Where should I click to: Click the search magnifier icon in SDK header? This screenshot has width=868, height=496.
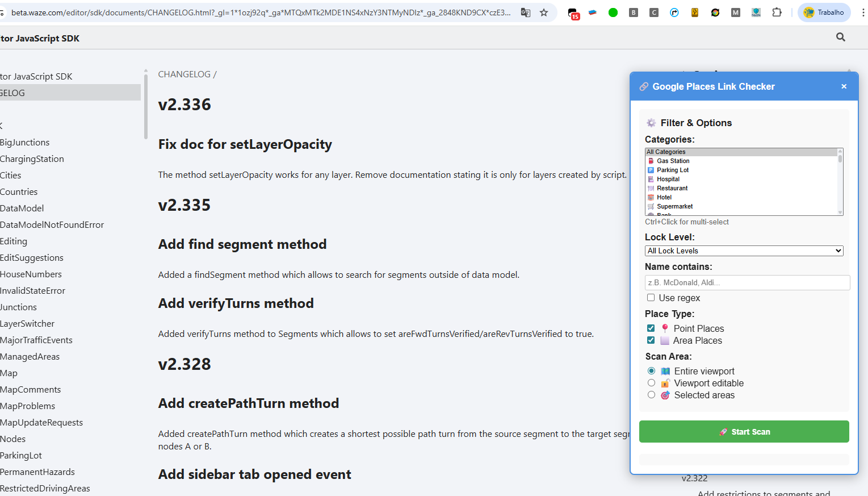coord(840,37)
